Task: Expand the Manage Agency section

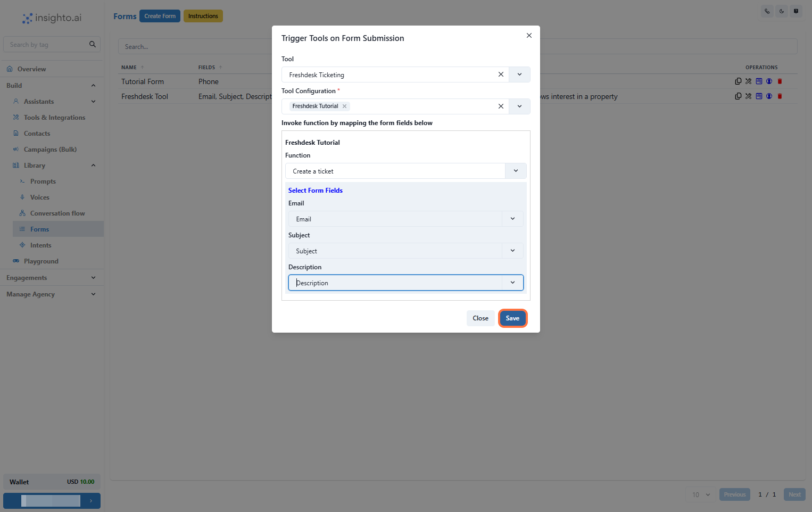Action: (x=94, y=294)
